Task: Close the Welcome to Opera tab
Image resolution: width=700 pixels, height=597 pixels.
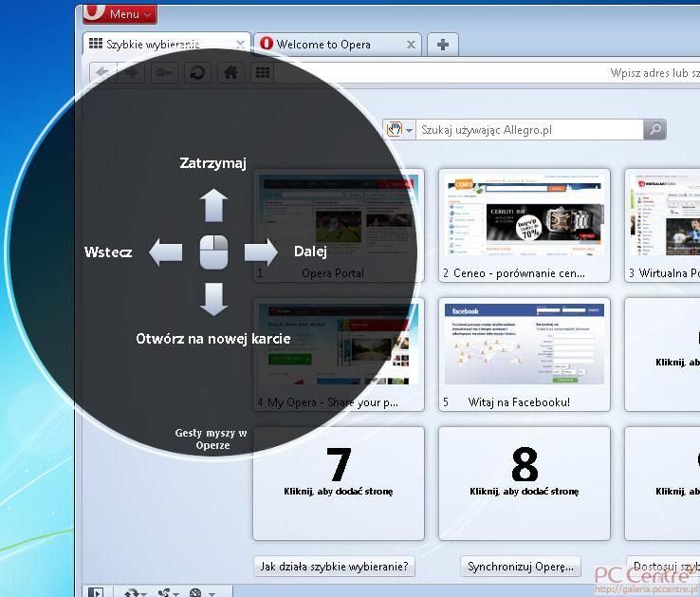Action: coord(411,45)
